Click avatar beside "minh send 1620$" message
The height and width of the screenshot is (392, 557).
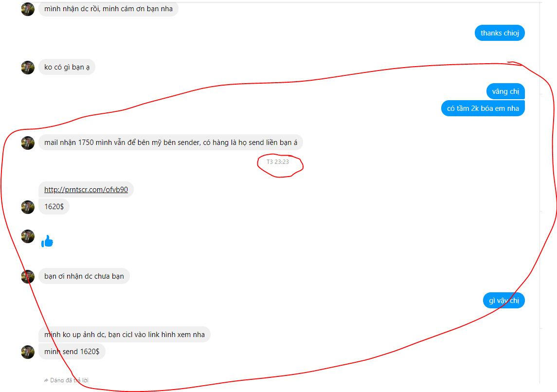coord(28,352)
